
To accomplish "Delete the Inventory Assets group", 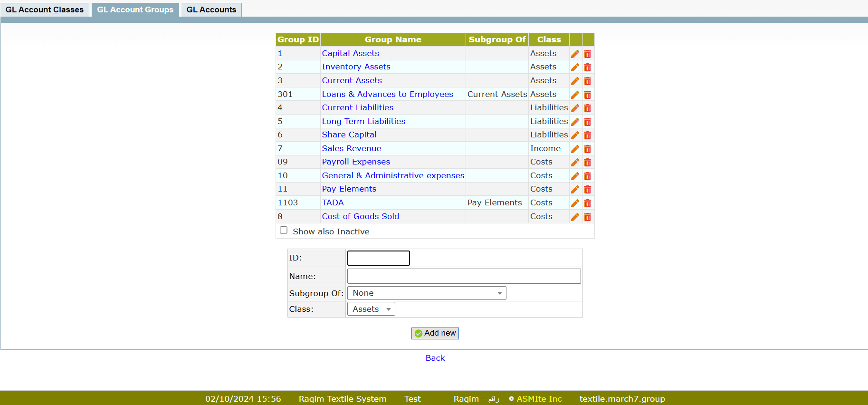I will [x=588, y=67].
